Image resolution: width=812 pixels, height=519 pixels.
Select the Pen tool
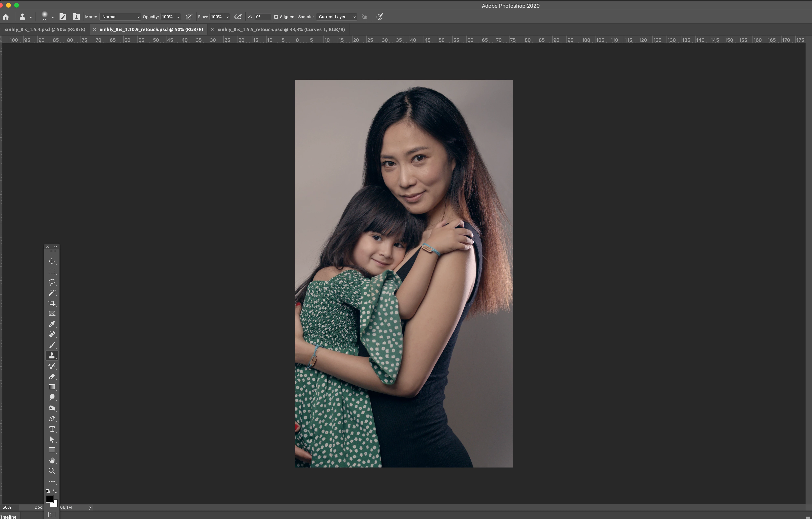point(52,419)
